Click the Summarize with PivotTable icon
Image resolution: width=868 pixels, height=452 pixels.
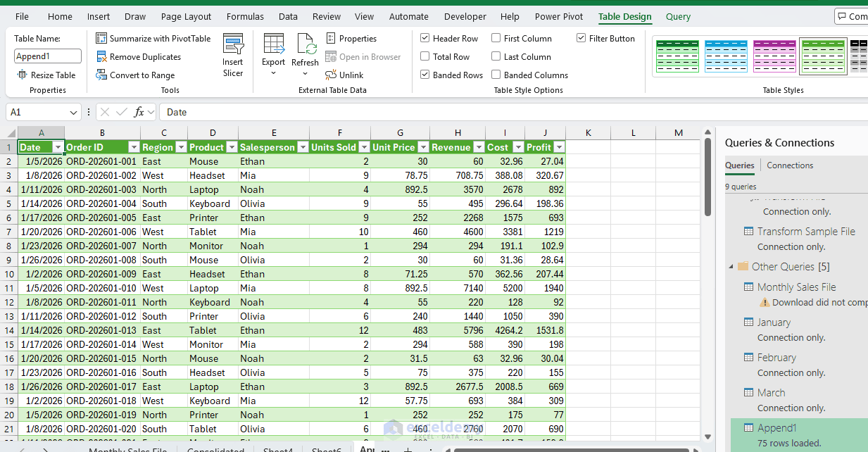[101, 39]
